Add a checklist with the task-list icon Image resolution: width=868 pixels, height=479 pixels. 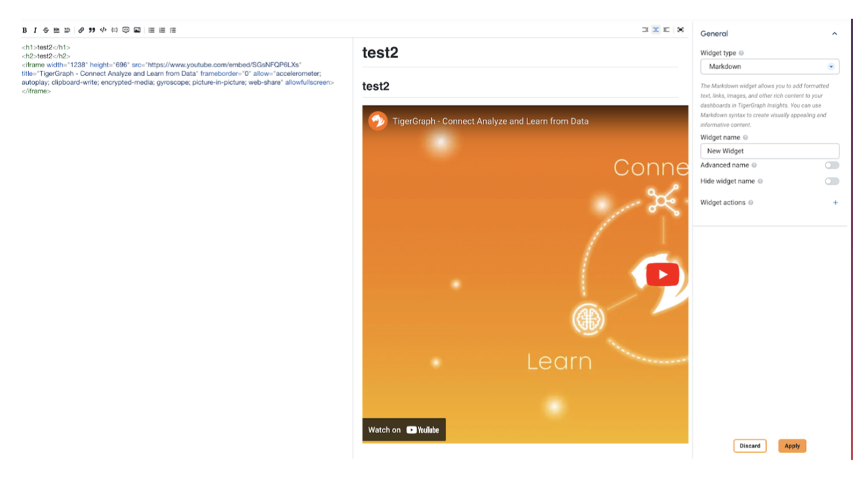tap(173, 30)
